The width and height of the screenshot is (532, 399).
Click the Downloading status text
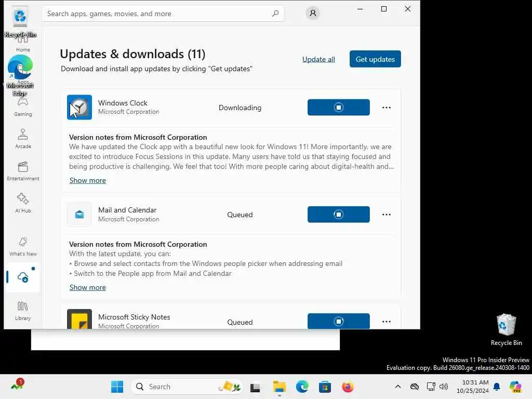[240, 108]
